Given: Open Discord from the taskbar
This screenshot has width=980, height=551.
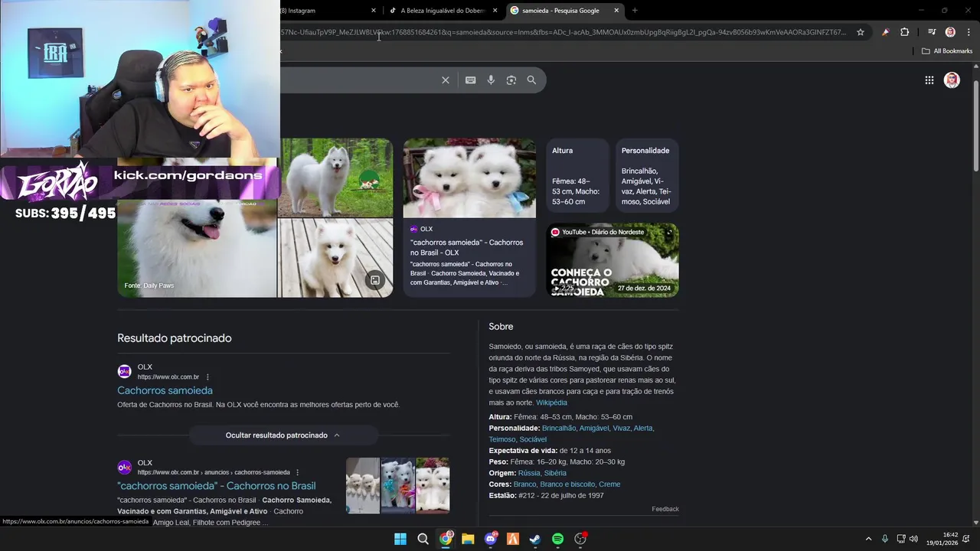Looking at the screenshot, I should pos(491,539).
